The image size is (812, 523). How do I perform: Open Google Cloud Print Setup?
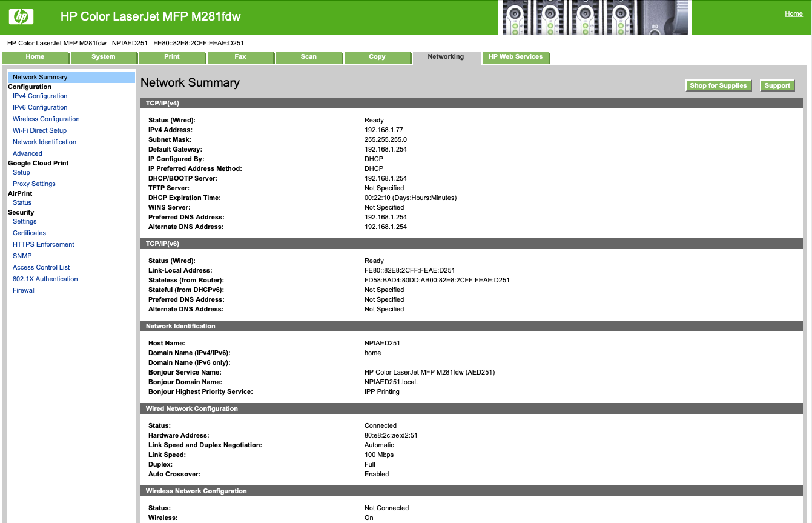[x=21, y=172]
